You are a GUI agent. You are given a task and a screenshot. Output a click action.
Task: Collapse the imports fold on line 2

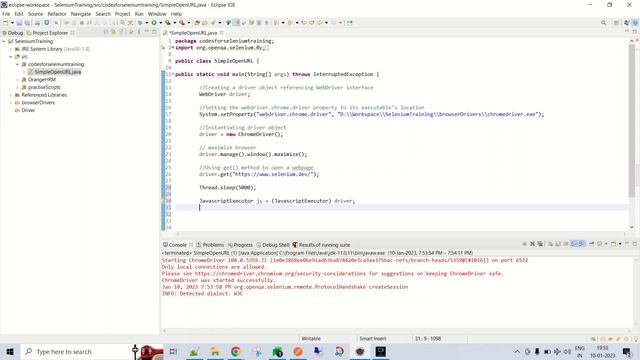point(173,48)
